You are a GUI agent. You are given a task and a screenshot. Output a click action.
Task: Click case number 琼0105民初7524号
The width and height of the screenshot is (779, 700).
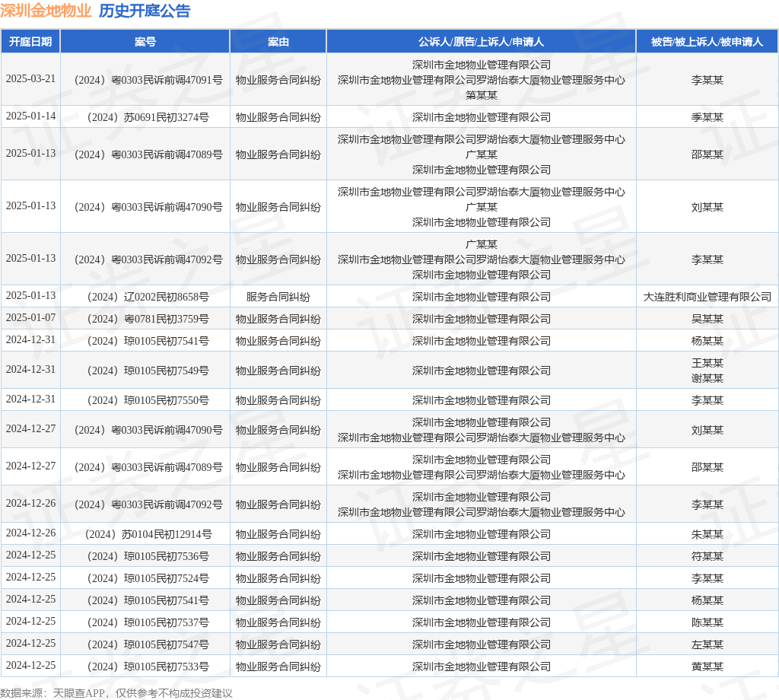148,578
